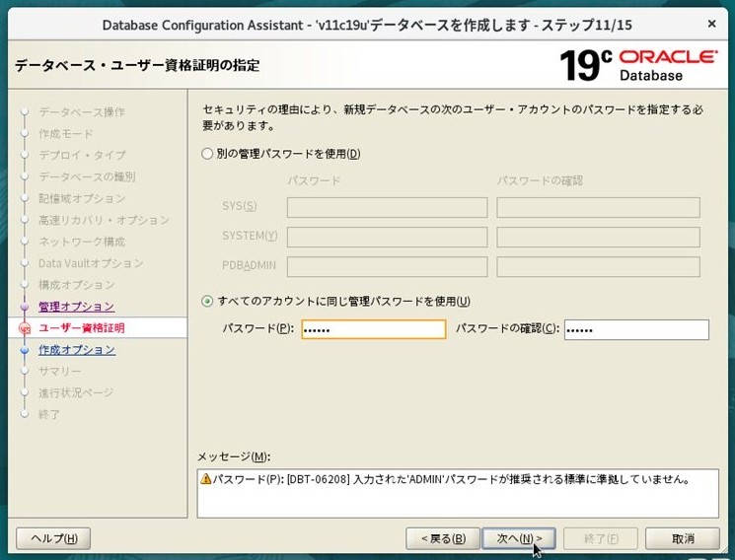Click the パスワードの確認(C) input field
This screenshot has width=735, height=560.
coord(636,329)
